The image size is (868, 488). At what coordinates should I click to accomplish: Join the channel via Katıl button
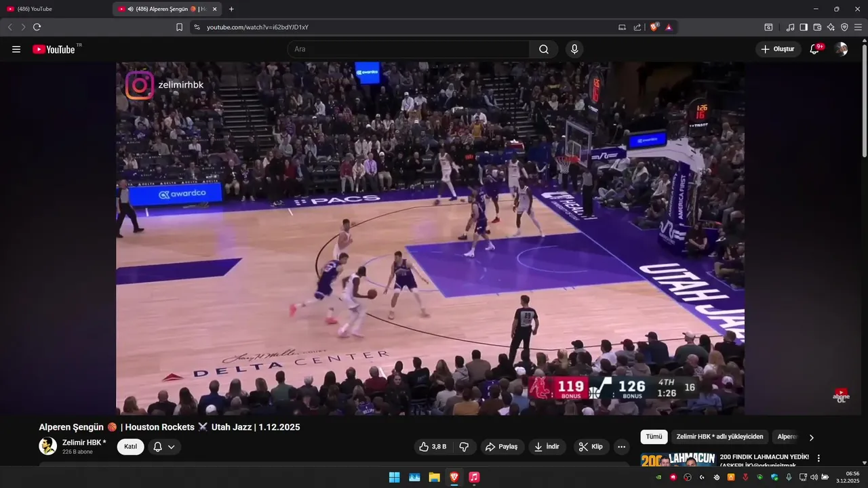click(130, 447)
